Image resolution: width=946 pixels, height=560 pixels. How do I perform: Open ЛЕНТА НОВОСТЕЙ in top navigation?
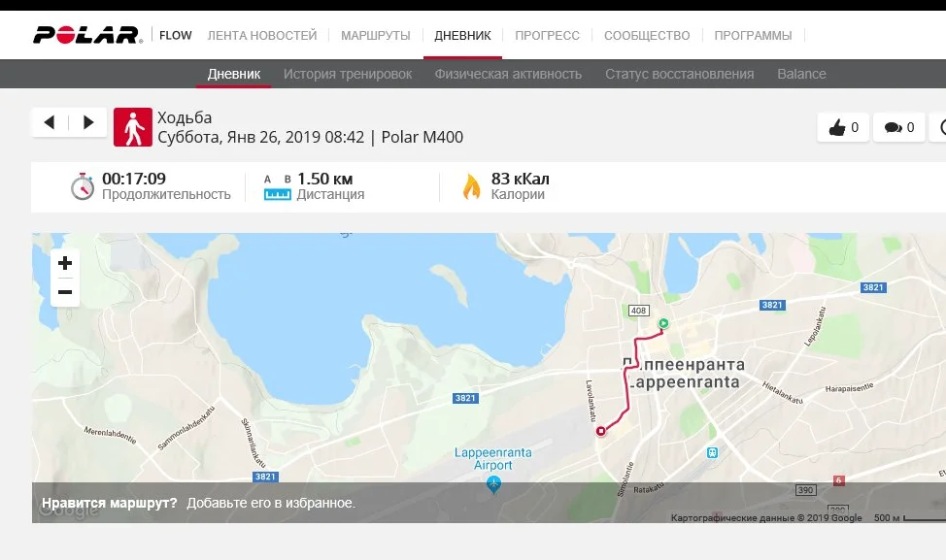(x=262, y=36)
